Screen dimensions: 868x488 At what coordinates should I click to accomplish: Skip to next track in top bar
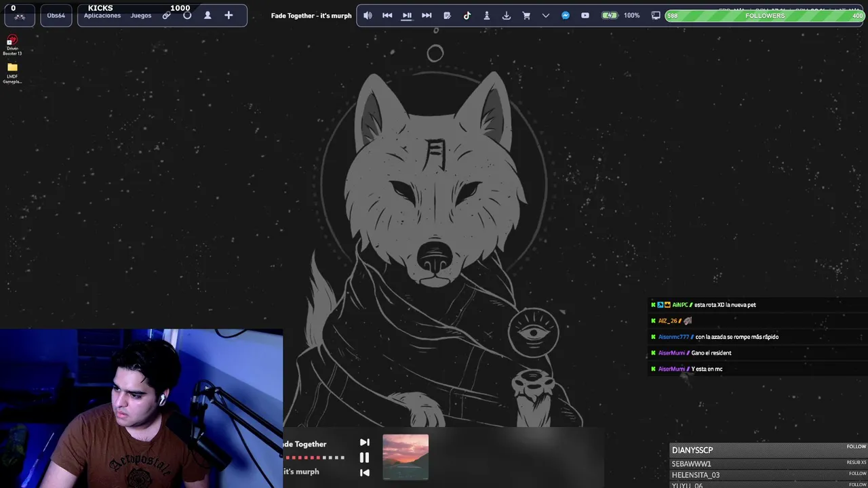pyautogui.click(x=427, y=16)
